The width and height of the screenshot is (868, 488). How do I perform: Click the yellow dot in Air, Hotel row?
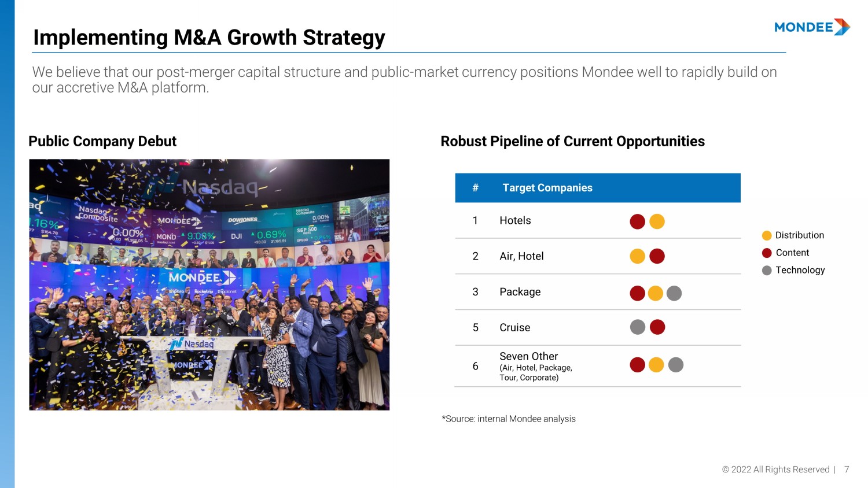637,256
